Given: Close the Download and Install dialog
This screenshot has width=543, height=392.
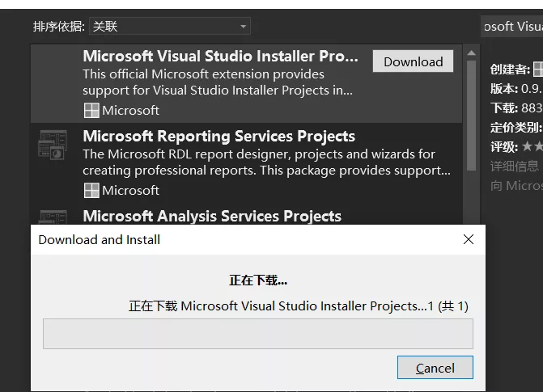Looking at the screenshot, I should coord(469,239).
